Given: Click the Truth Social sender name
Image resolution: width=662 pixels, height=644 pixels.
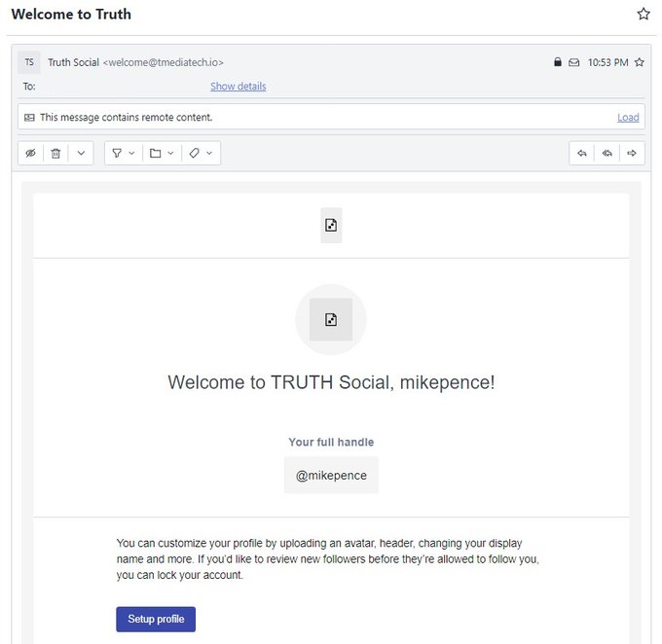Looking at the screenshot, I should click(73, 62).
